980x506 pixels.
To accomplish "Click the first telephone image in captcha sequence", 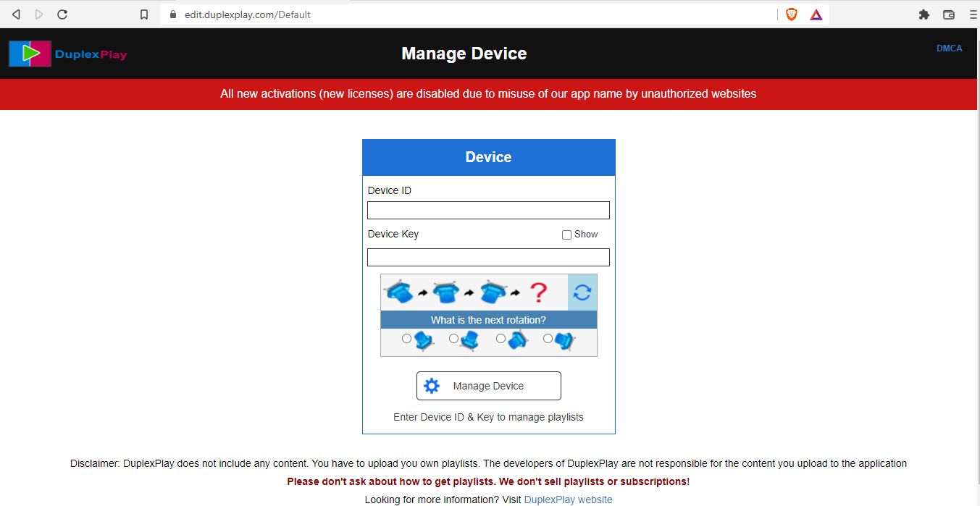I will click(x=398, y=292).
